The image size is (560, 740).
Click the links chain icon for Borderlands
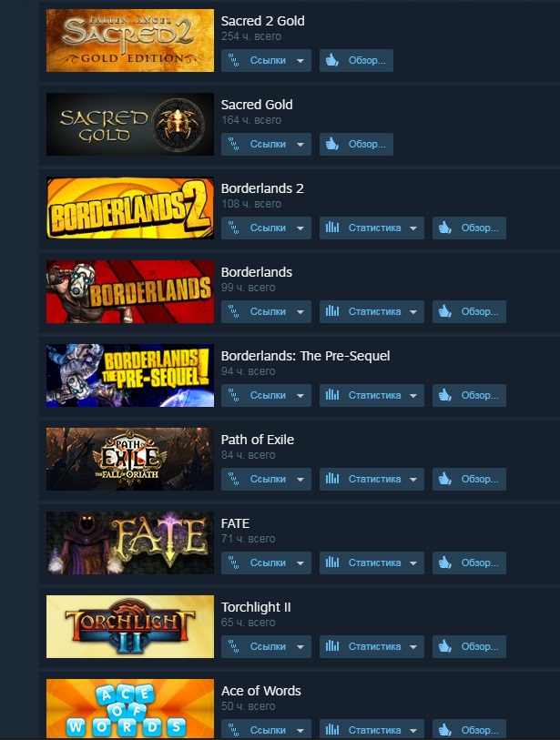tap(234, 311)
